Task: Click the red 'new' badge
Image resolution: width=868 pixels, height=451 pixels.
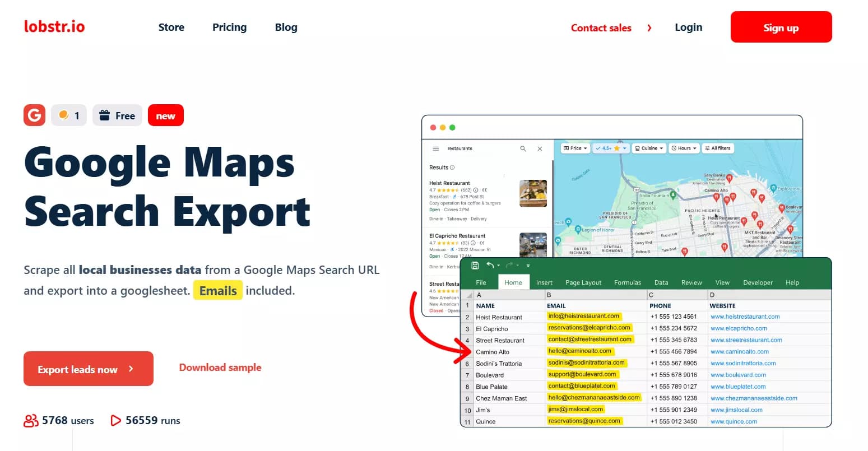Action: 166,115
